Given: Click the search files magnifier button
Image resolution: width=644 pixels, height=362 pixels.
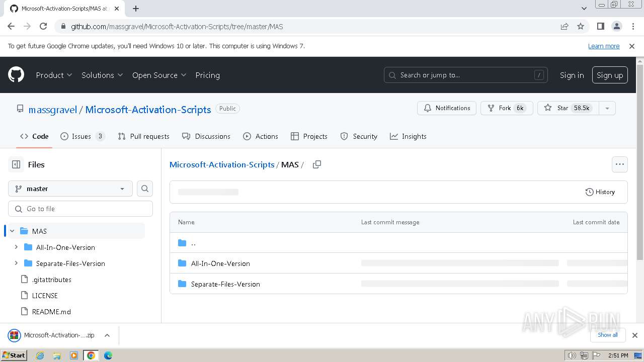Looking at the screenshot, I should click(x=145, y=189).
